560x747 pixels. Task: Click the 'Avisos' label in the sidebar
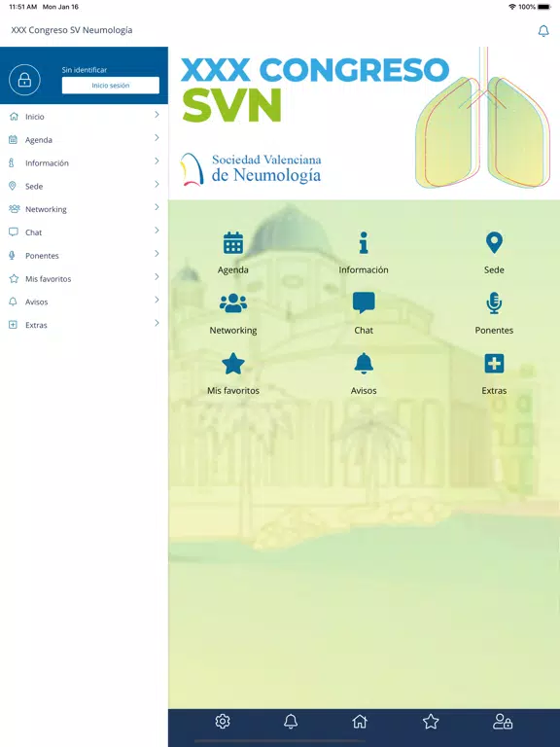click(x=37, y=302)
